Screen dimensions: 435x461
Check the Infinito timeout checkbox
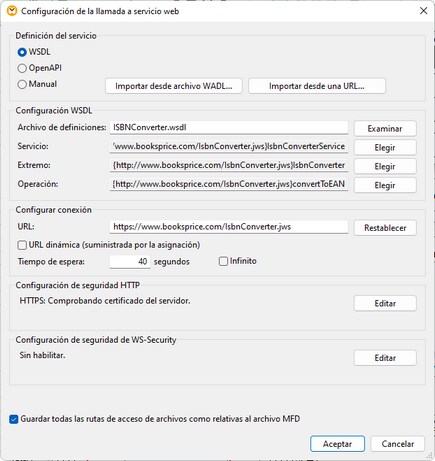tap(223, 261)
